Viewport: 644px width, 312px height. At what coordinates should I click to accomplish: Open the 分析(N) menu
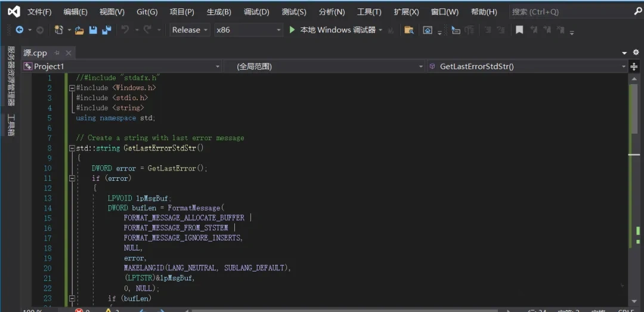click(332, 12)
